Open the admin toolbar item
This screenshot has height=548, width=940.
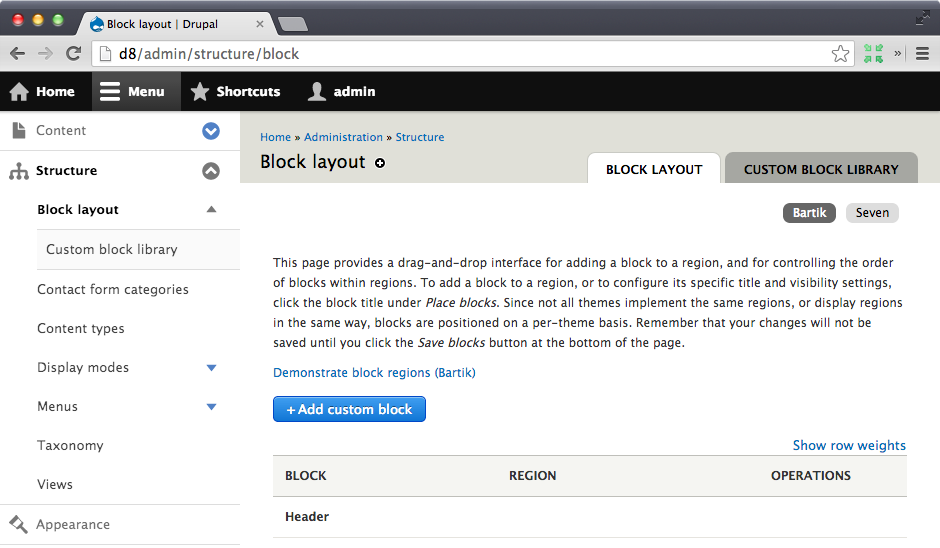pos(342,92)
